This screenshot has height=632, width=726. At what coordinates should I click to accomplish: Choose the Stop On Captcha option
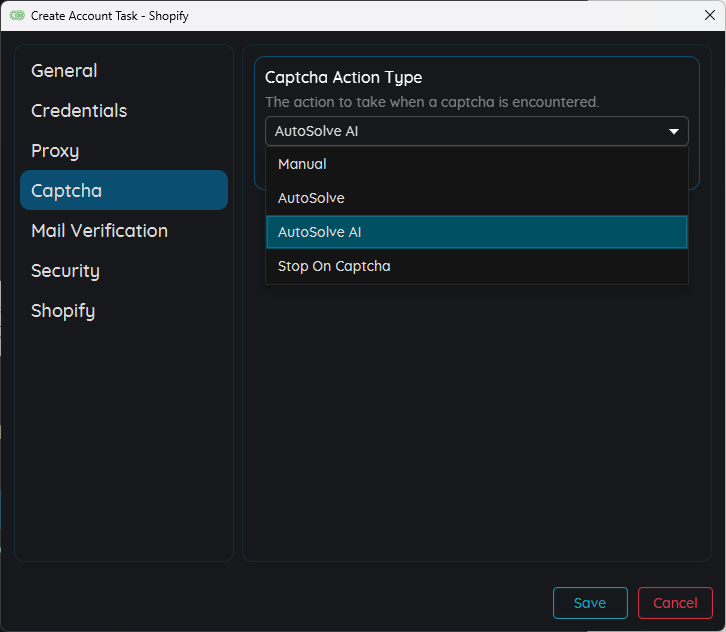coord(334,266)
